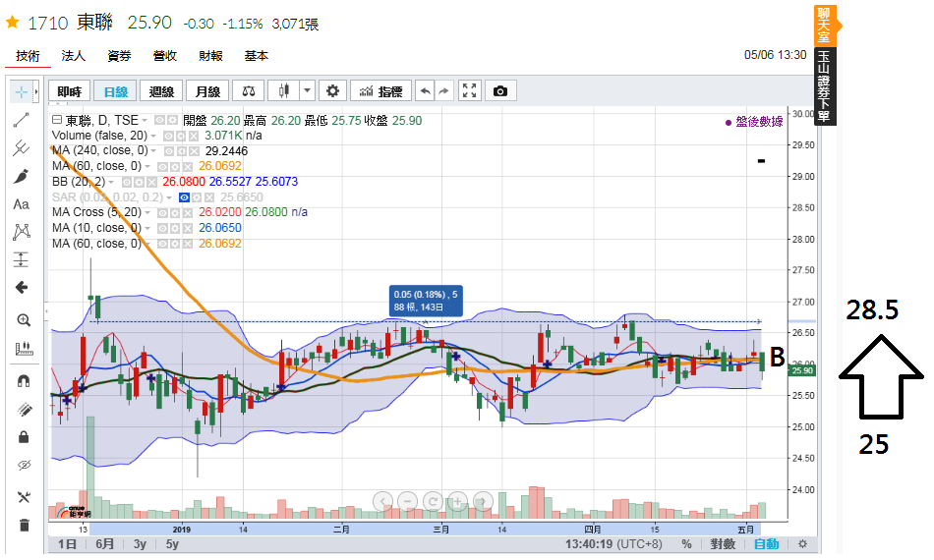Switch to the 資券 tab
This screenshot has height=560, width=934.
click(x=119, y=56)
